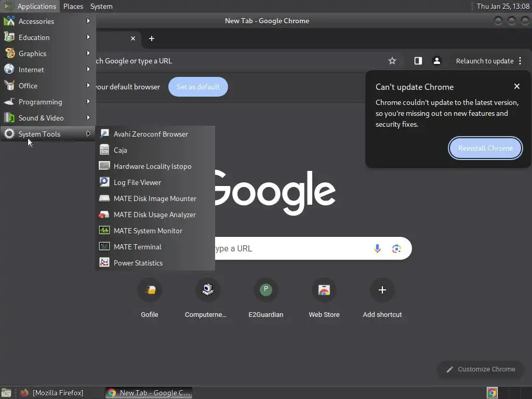Open Chrome three-dot menu

click(520, 61)
